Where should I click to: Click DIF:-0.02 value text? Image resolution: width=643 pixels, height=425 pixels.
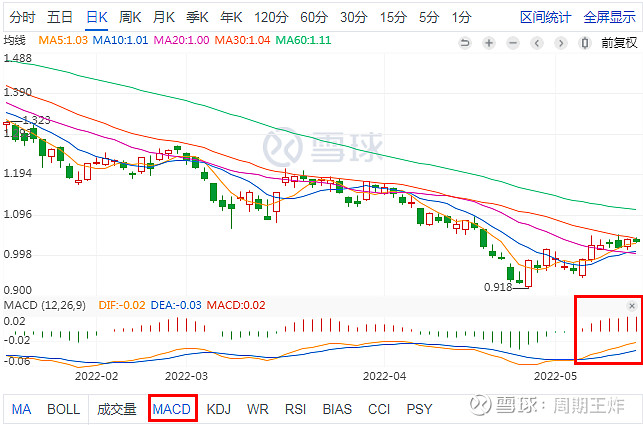[122, 305]
